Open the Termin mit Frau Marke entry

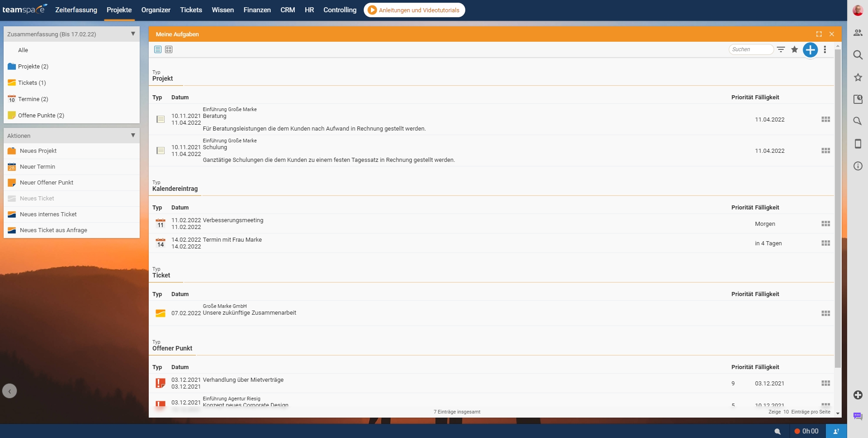click(x=232, y=240)
